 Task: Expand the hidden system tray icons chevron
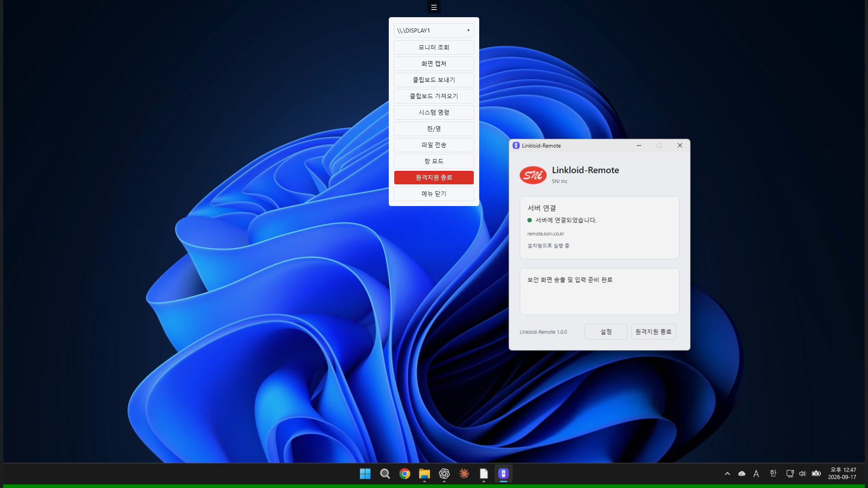[x=727, y=474]
